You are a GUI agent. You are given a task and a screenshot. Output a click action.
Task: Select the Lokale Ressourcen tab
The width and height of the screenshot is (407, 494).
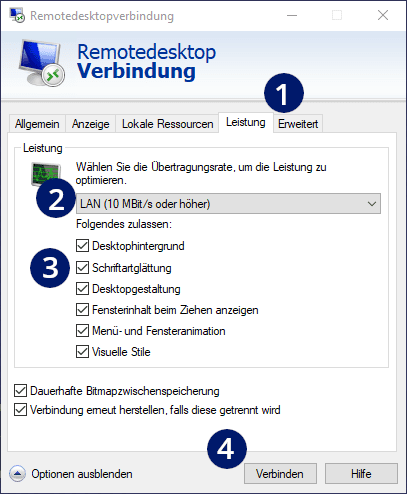(x=167, y=124)
